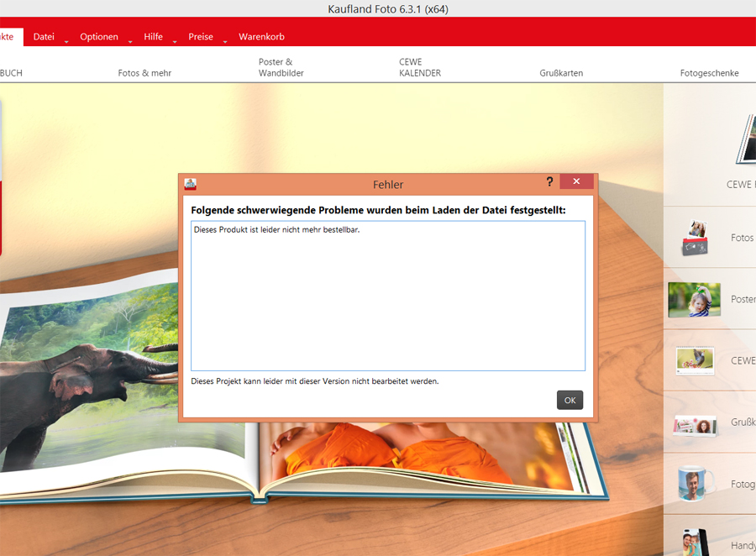The width and height of the screenshot is (756, 556).
Task: Click 'Dieses Produkt ist leider nicht mehr bestellbar.' text
Action: [x=276, y=229]
